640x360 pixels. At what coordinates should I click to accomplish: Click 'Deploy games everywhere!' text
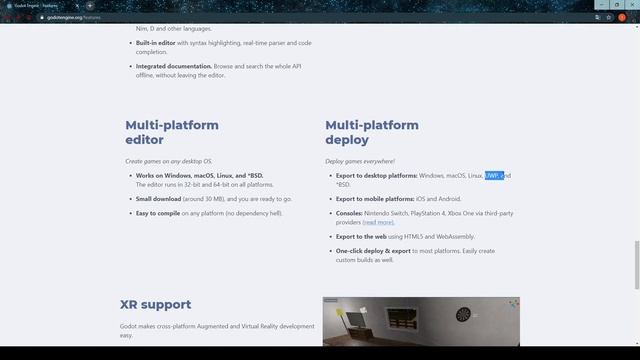coord(360,161)
